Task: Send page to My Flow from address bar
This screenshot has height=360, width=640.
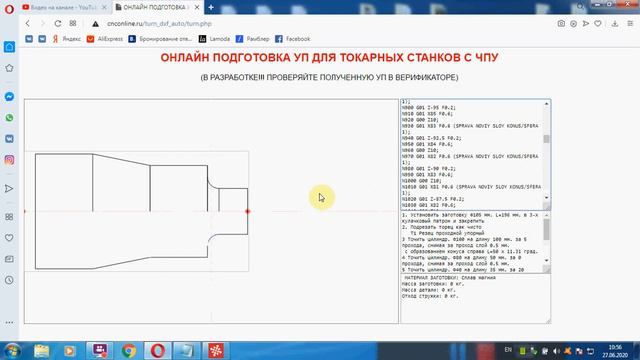Action: pos(586,24)
